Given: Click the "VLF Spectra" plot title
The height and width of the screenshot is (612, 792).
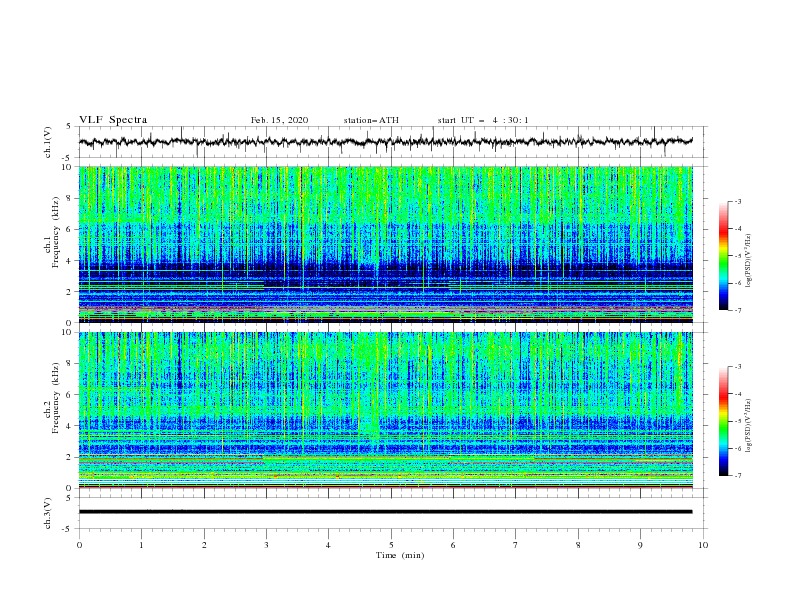Looking at the screenshot, I should (113, 120).
